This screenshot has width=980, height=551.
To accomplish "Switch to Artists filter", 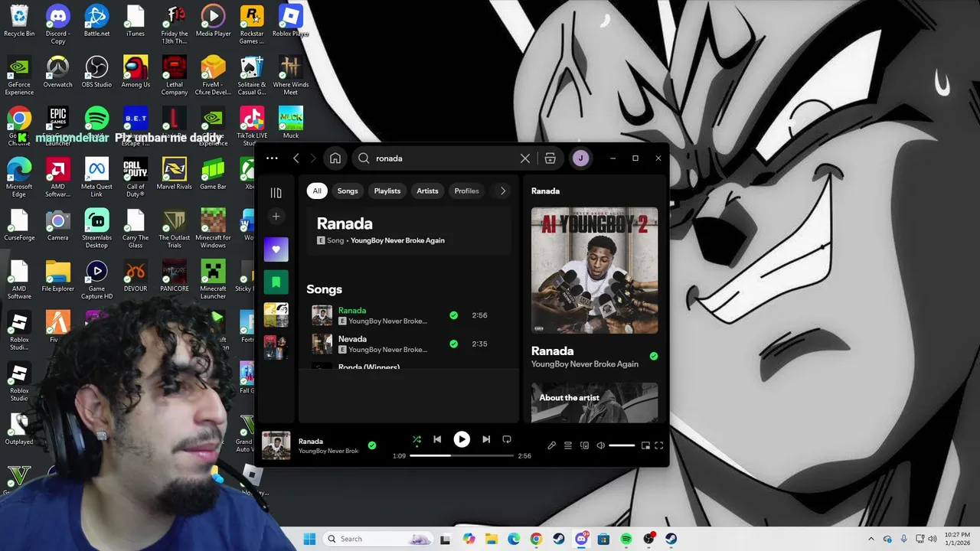I will tap(427, 191).
